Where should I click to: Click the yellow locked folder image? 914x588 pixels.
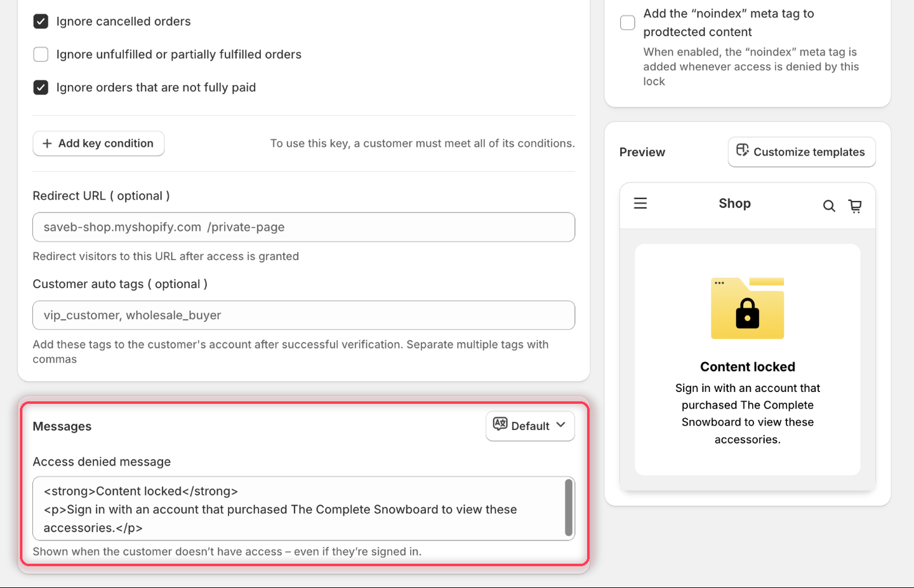[748, 308]
